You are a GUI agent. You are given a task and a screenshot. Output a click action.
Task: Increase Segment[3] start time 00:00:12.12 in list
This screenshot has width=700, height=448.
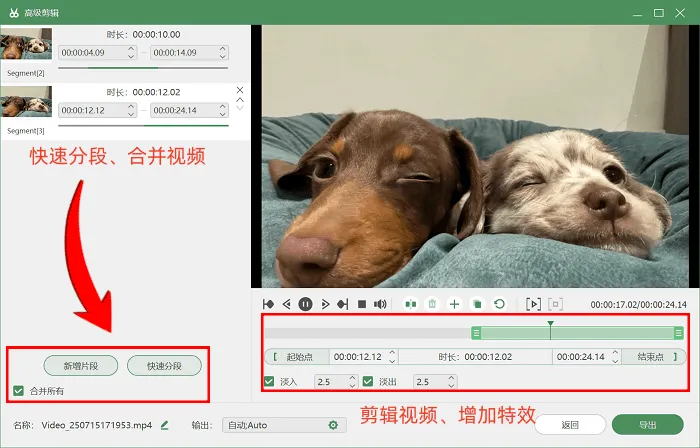click(x=131, y=106)
